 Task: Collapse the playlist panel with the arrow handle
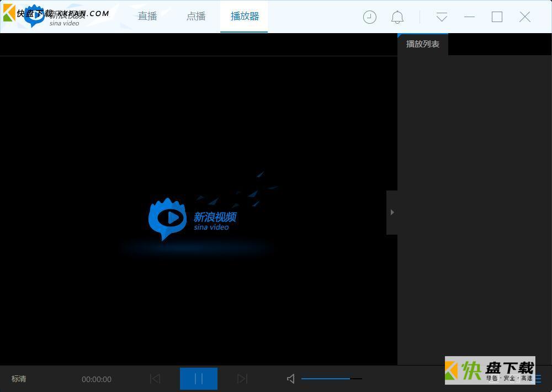(392, 213)
